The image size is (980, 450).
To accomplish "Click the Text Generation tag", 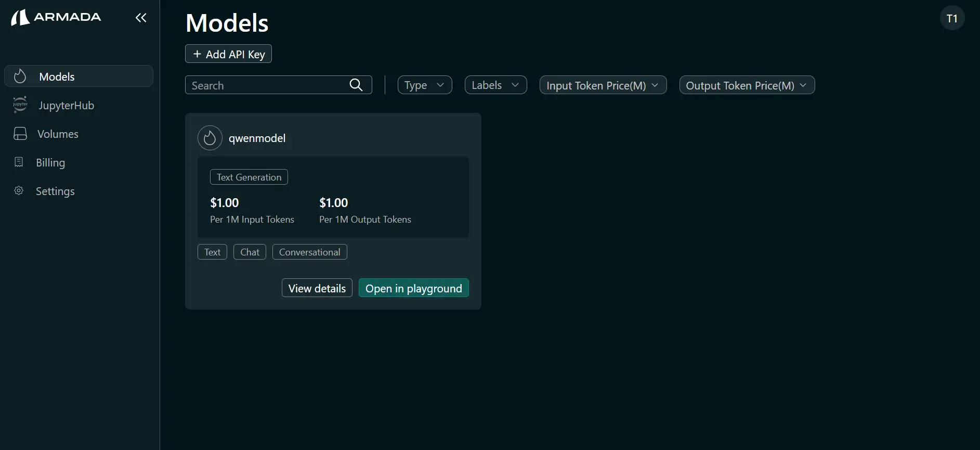I will (x=249, y=177).
